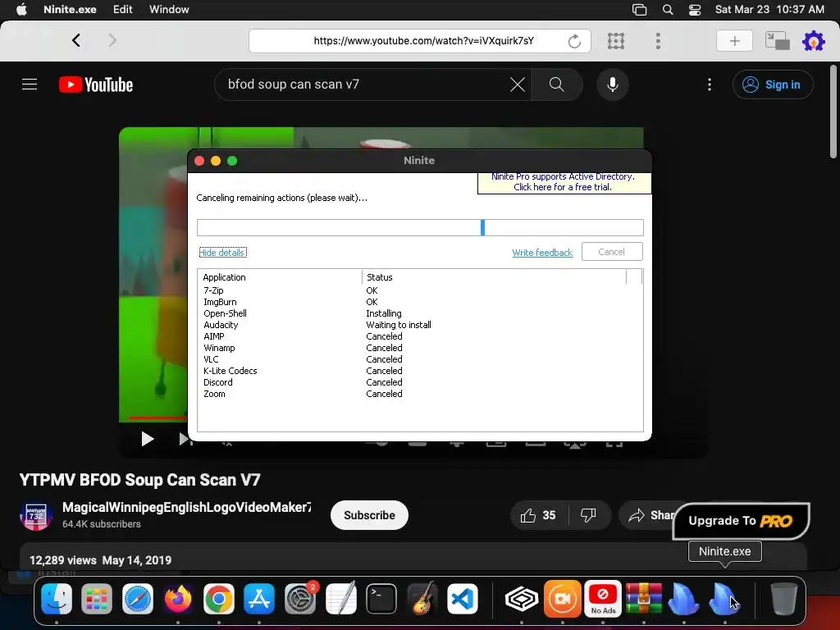Click the Ninite Pro free trial banner
The width and height of the screenshot is (840, 630).
coord(564,182)
